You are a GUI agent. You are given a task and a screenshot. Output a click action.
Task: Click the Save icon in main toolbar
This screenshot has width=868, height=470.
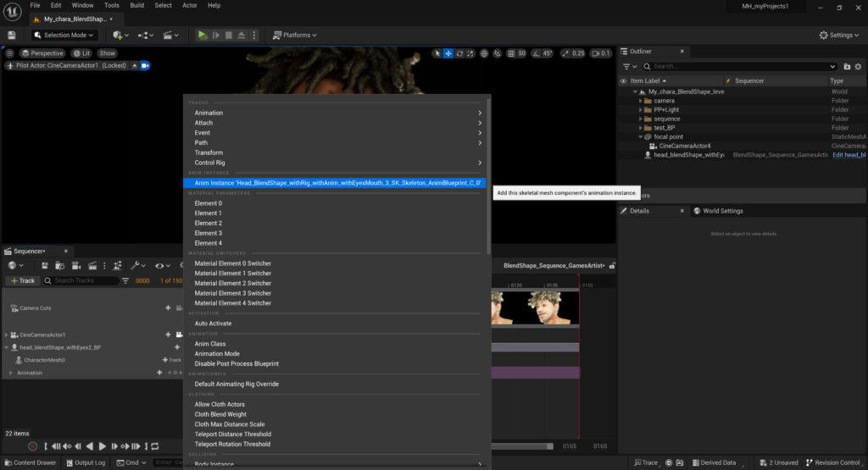(x=12, y=35)
